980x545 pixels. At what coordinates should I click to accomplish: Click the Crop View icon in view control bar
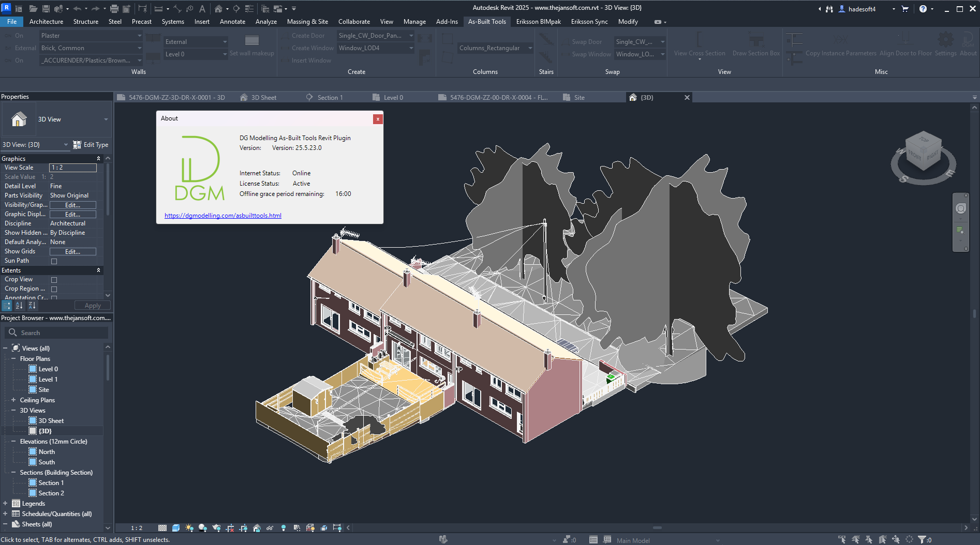coord(230,528)
